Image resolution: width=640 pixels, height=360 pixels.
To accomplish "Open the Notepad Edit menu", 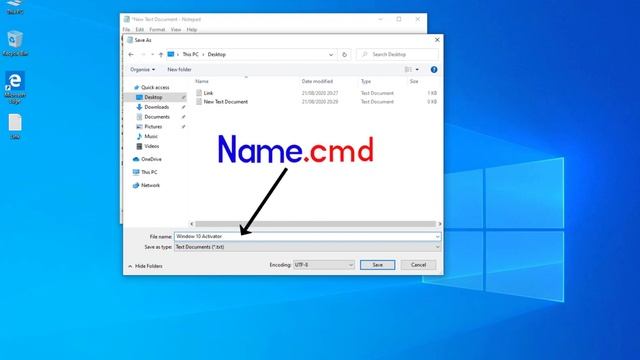I will click(140, 29).
